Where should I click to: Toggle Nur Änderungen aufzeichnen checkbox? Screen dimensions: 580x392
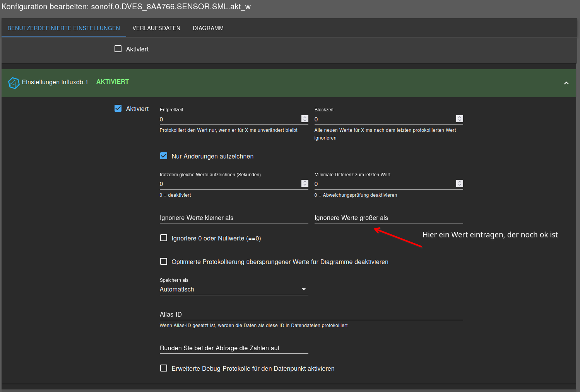[164, 156]
